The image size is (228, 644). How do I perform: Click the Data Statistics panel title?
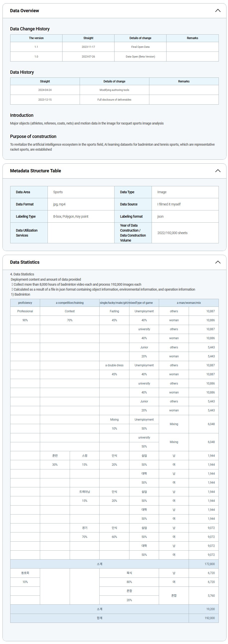click(25, 262)
